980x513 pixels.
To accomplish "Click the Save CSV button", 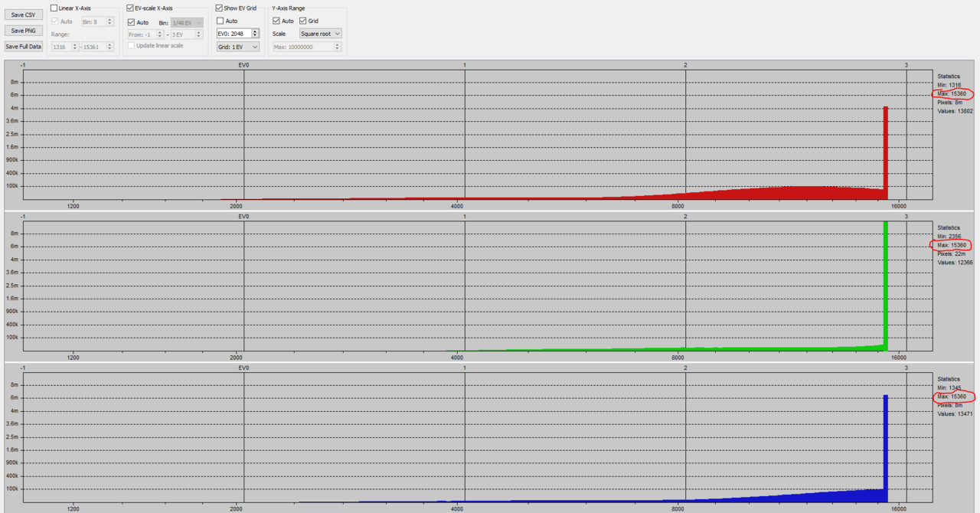I will pos(23,15).
